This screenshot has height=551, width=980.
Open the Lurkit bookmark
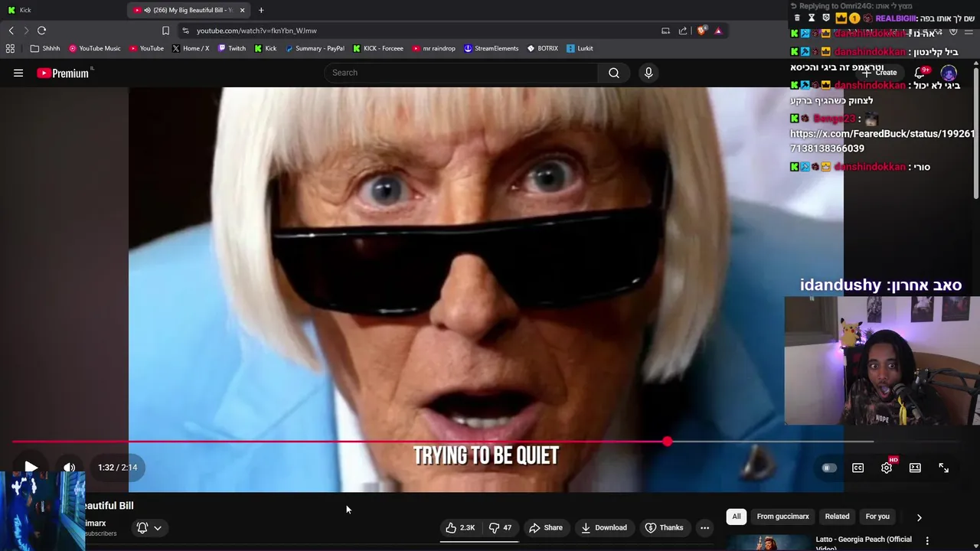pos(580,48)
